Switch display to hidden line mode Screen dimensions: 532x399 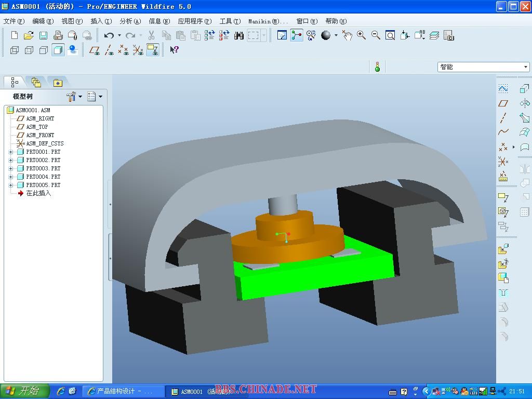coord(29,50)
